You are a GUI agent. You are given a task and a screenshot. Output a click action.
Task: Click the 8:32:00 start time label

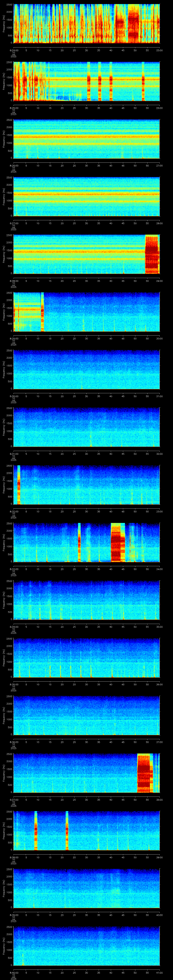tap(14, 512)
